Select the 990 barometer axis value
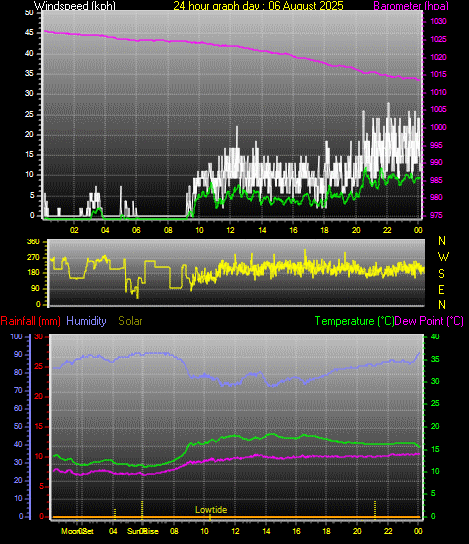The image size is (469, 544). tap(436, 162)
